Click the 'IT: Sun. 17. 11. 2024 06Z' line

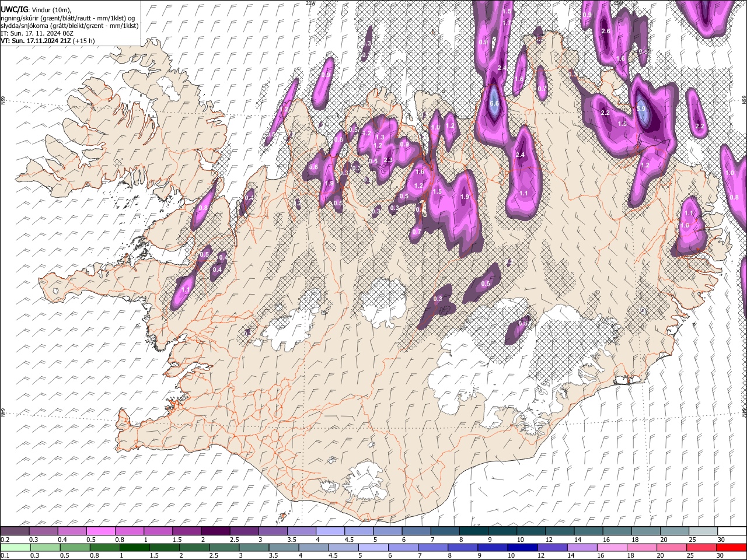click(x=36, y=33)
